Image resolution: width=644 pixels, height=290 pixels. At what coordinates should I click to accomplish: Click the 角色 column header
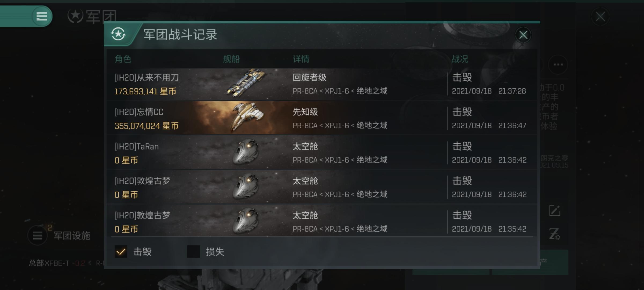pyautogui.click(x=123, y=59)
